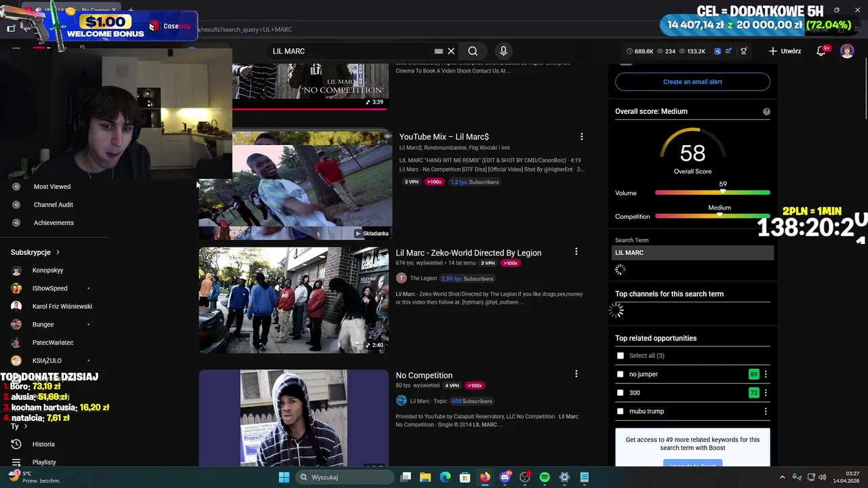Image resolution: width=868 pixels, height=488 pixels.
Task: Open options menu for 300 keyword
Action: pyautogui.click(x=766, y=392)
